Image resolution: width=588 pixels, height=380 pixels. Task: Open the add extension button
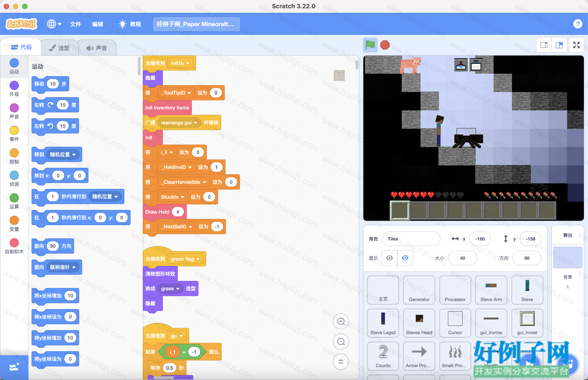click(x=14, y=367)
